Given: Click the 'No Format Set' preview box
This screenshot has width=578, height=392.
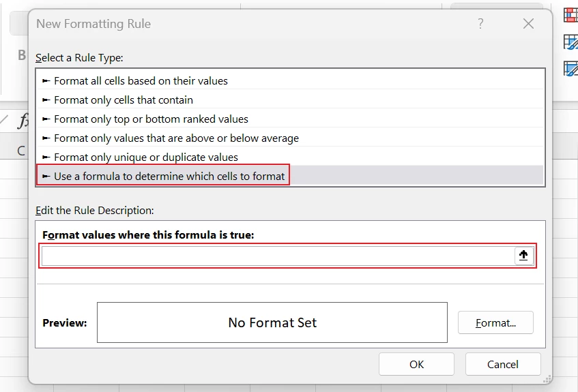Looking at the screenshot, I should point(272,322).
